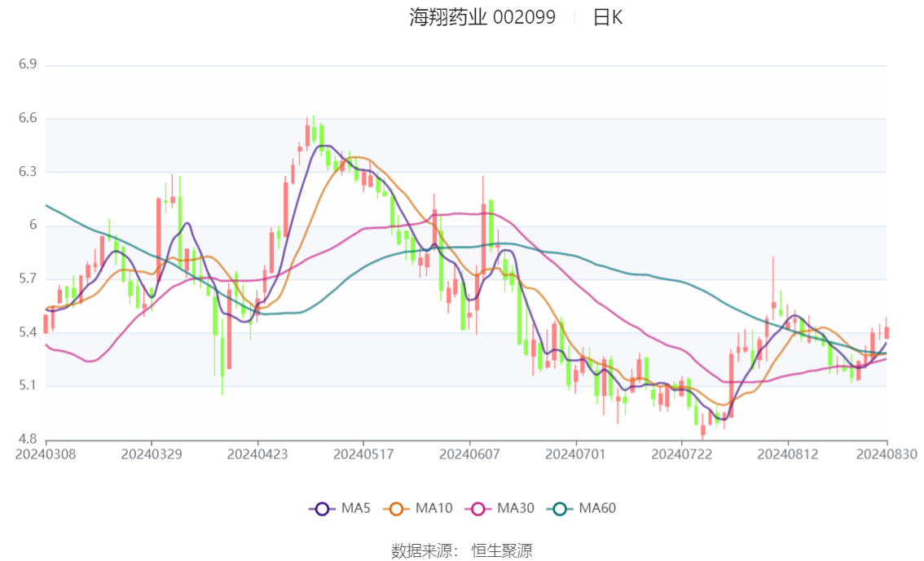Click the 20240517 date axis label

[363, 454]
